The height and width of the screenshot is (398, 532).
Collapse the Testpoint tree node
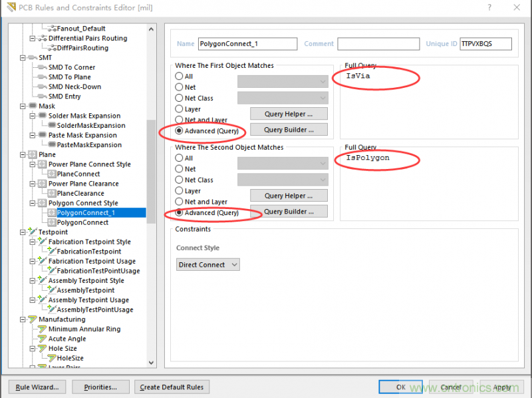[23, 232]
